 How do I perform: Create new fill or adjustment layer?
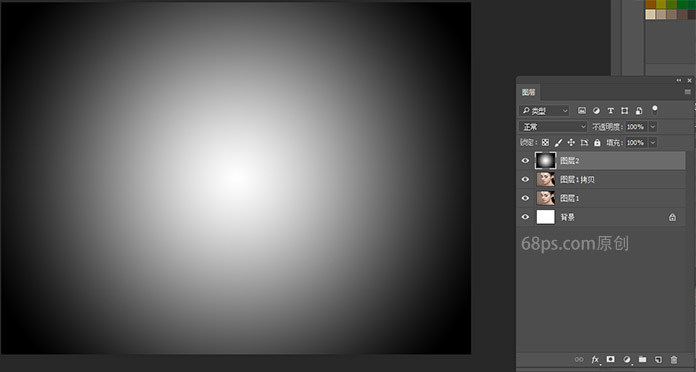626,359
